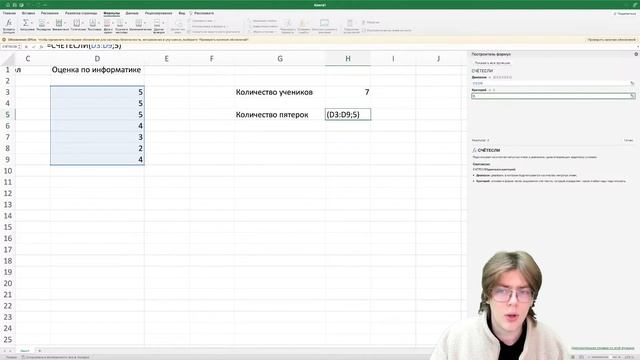Screen dimensions: 640x360
Task: Click Calculate Now (Пересчет)
Action: pyautogui.click(x=371, y=22)
